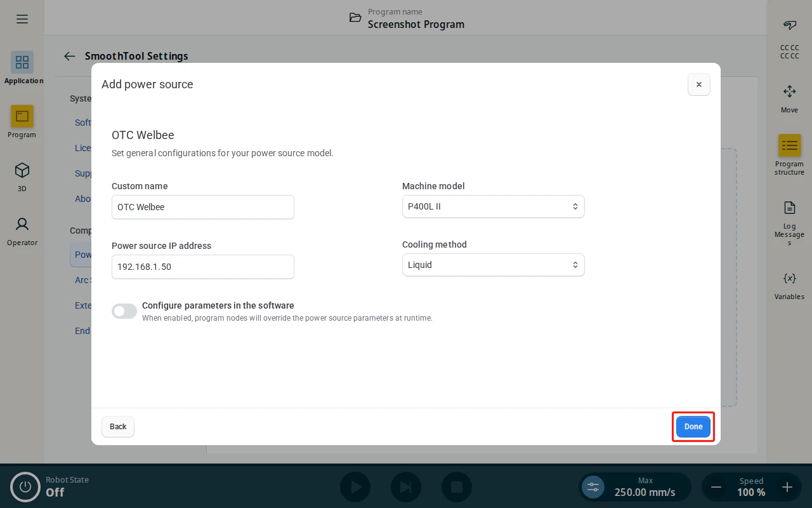Decrease speed with the minus button
This screenshot has height=508, width=812.
(x=716, y=487)
